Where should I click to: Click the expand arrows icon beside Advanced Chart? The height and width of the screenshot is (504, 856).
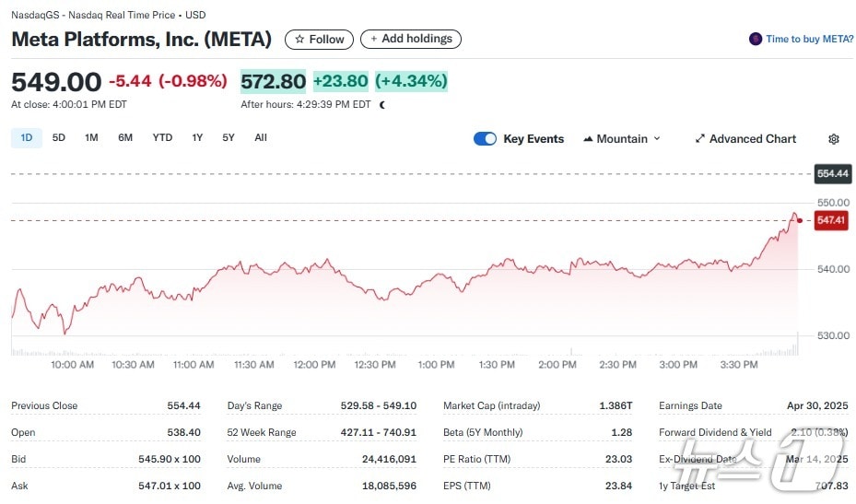(x=700, y=139)
